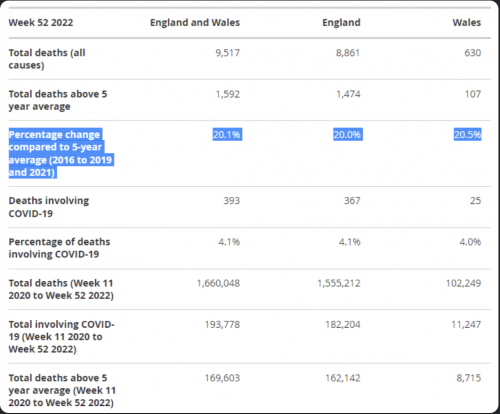
Task: Select the 'Week 52 2022' column header
Action: coord(41,22)
